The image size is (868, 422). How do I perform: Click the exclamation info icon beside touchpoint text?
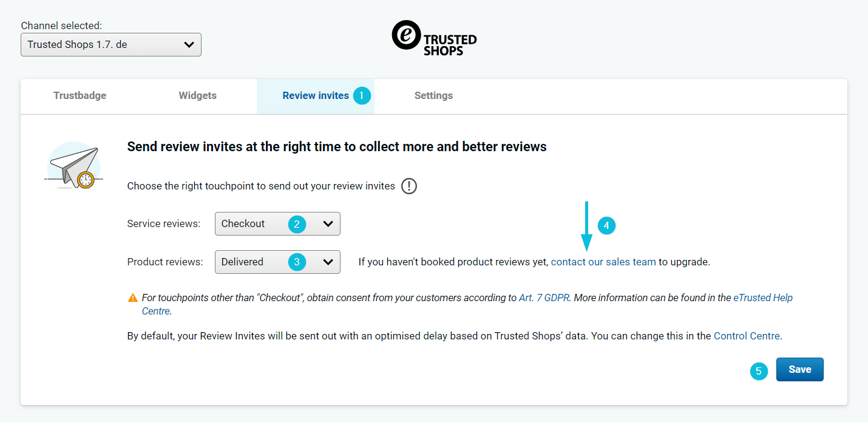tap(409, 186)
